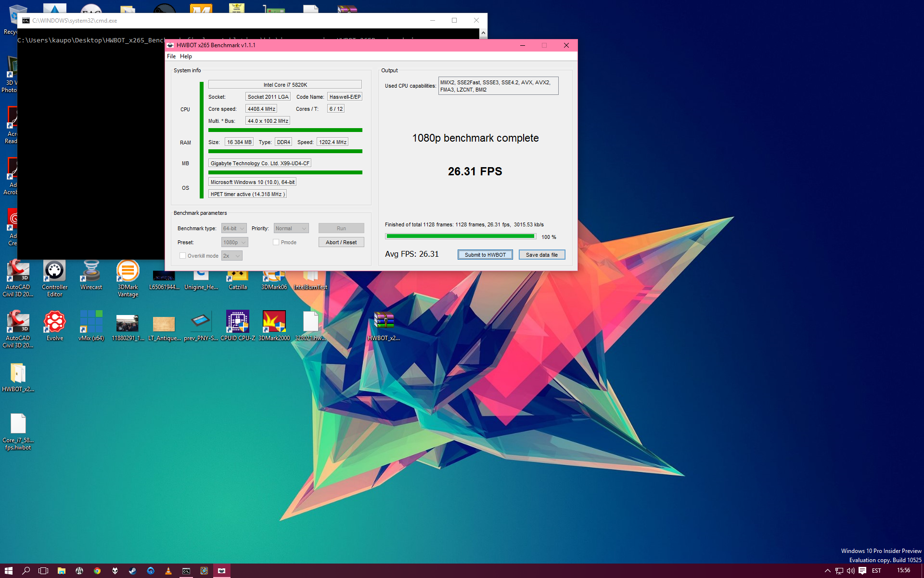Screen dimensions: 924x578
Task: Click scroll-up arrow in cmd.exe window
Action: point(483,33)
